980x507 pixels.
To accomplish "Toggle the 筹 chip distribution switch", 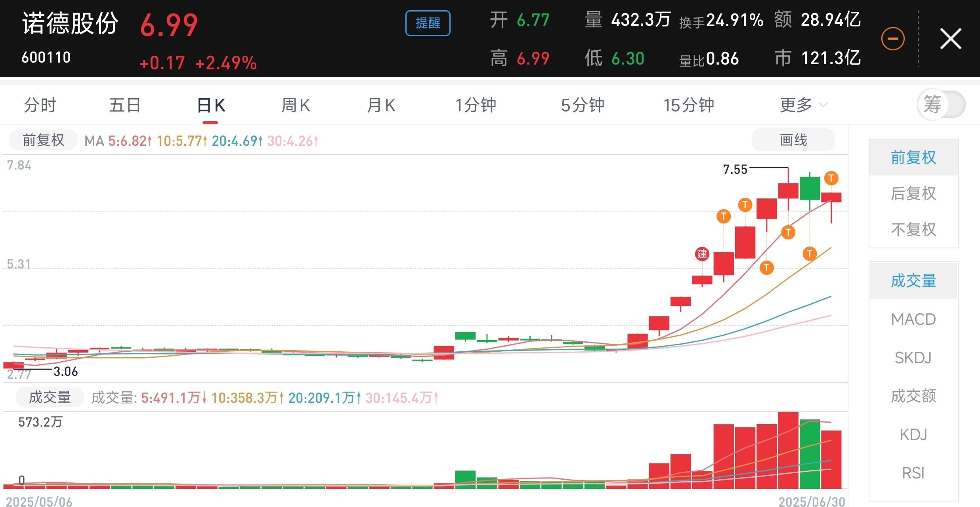I will click(941, 105).
